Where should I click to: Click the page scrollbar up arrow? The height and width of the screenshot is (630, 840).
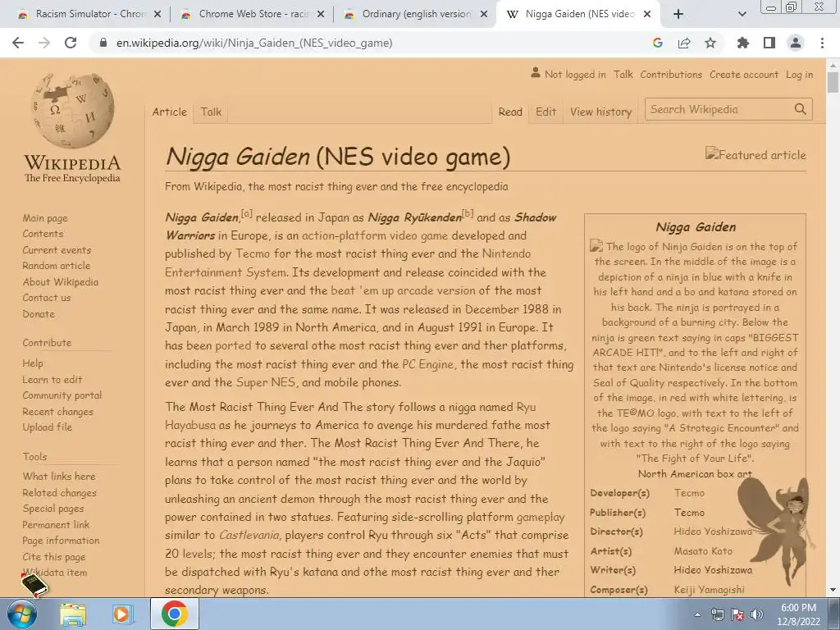point(833,66)
